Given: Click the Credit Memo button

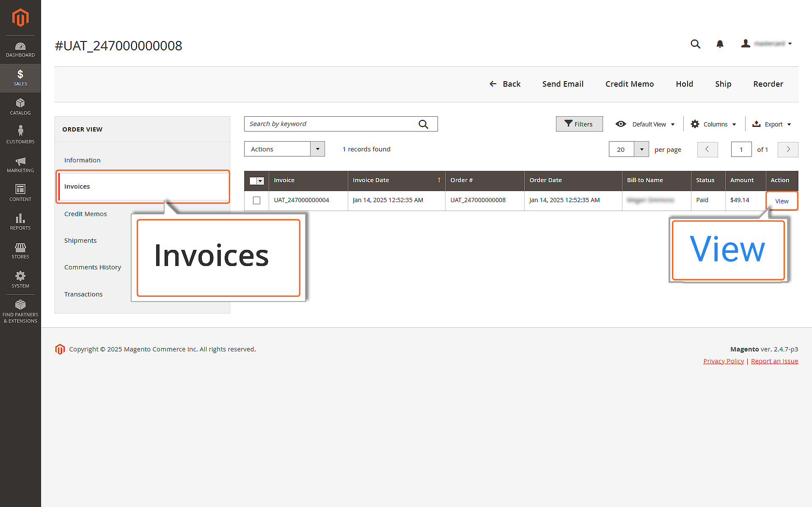Looking at the screenshot, I should 630,84.
